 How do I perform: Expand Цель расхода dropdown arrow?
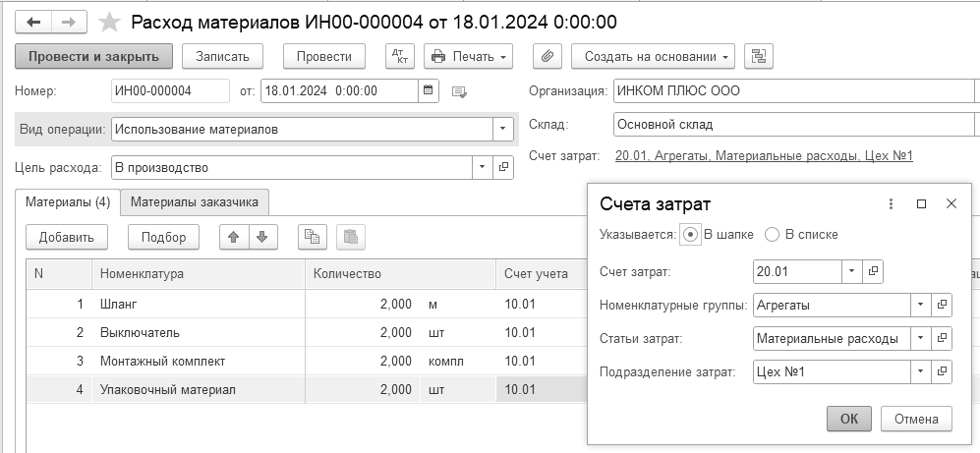coord(483,167)
